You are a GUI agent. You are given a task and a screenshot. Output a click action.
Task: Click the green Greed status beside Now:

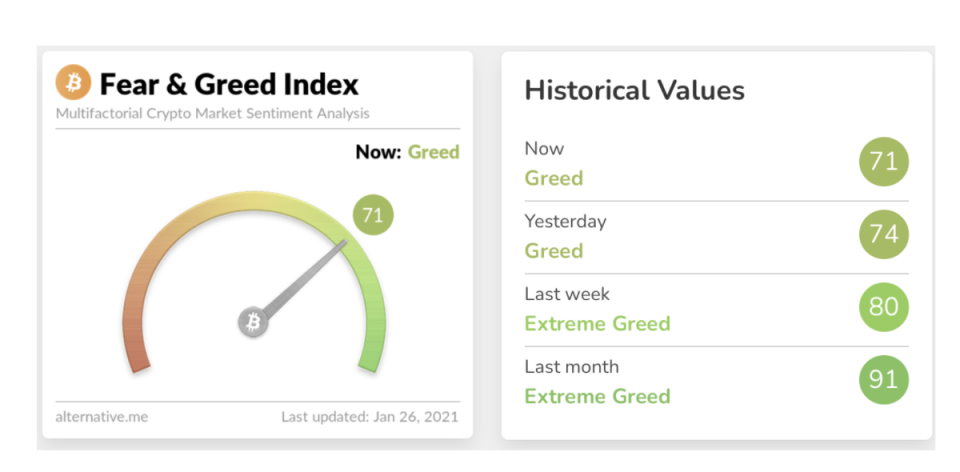[x=433, y=152]
